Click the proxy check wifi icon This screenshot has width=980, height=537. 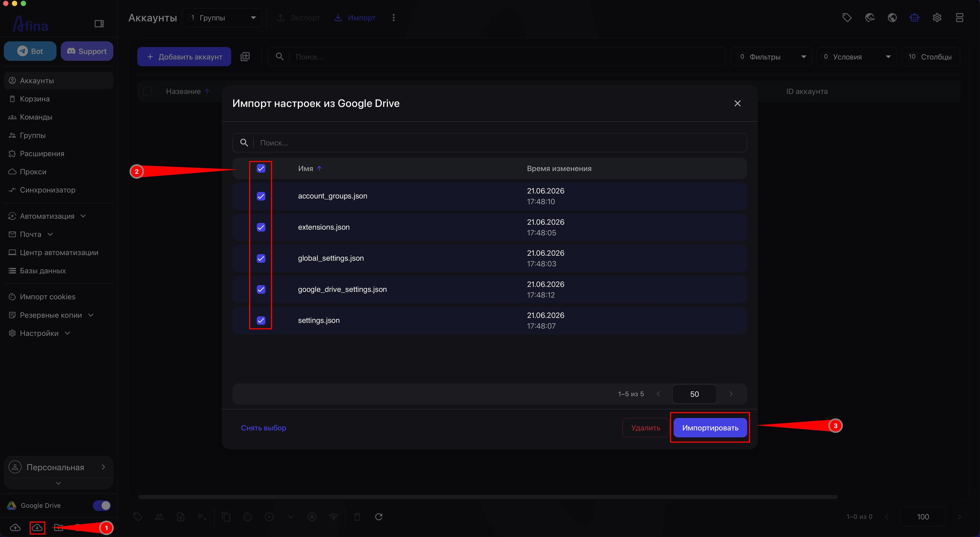point(334,516)
